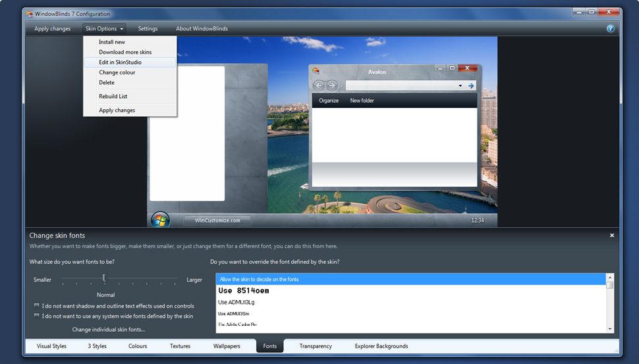Click the Avalon preview window app icon
This screenshot has width=639, height=364.
316,71
